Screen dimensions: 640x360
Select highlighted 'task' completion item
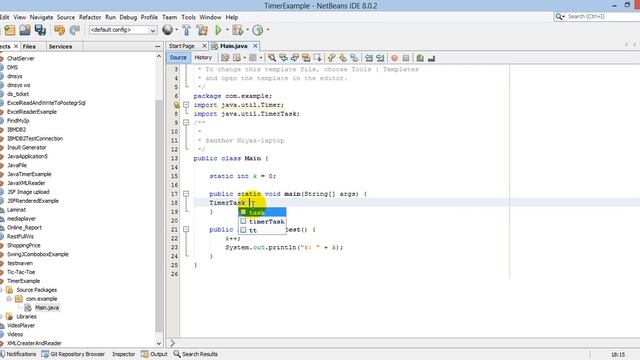pyautogui.click(x=262, y=212)
